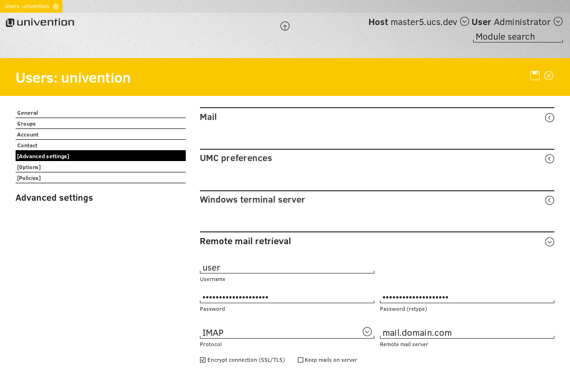Click the Univention logo

(40, 23)
